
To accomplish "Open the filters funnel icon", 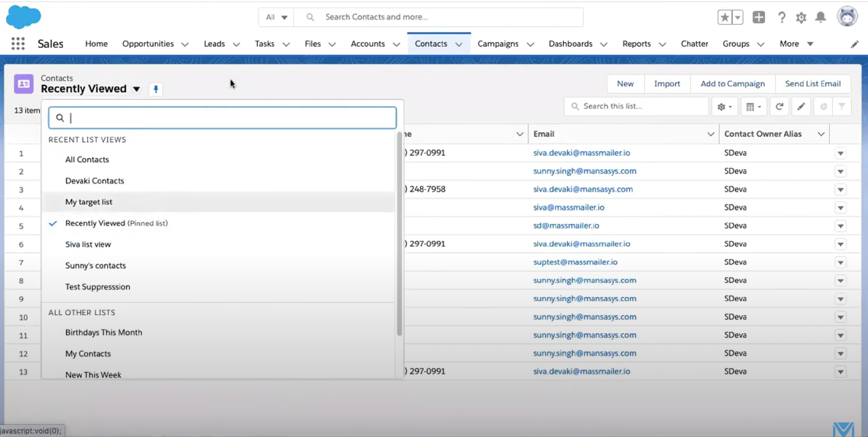I will click(x=842, y=107).
